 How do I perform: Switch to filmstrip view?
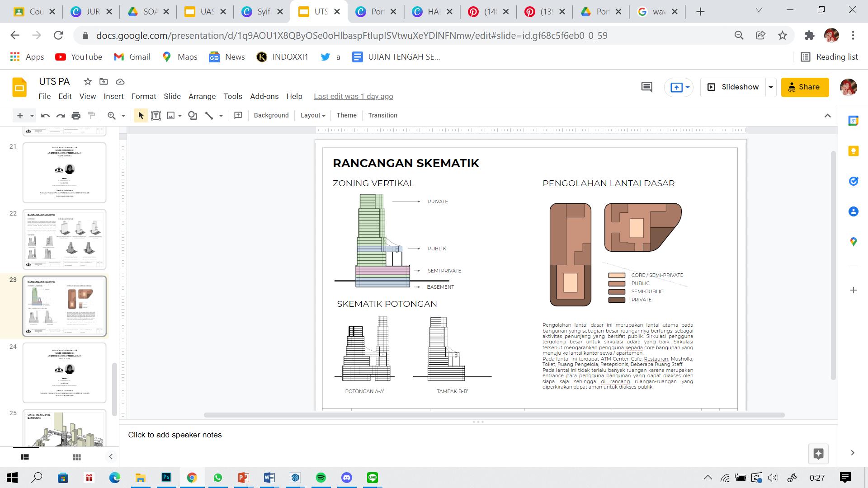point(25,457)
